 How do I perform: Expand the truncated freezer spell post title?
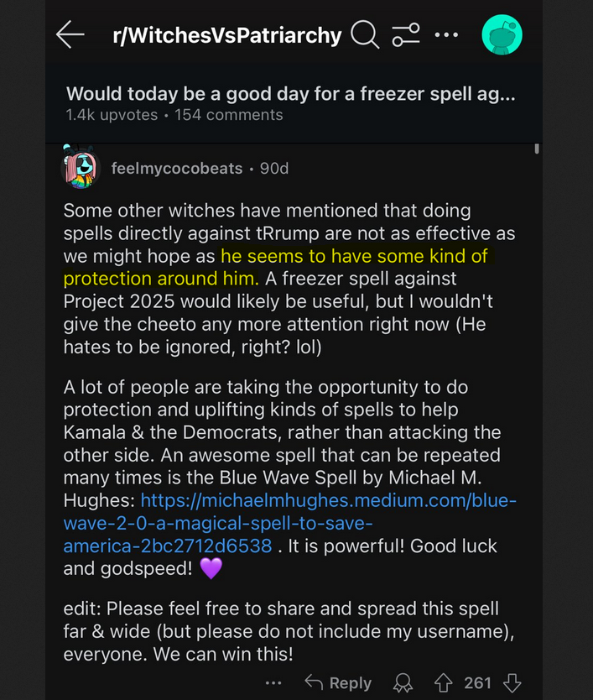[294, 94]
